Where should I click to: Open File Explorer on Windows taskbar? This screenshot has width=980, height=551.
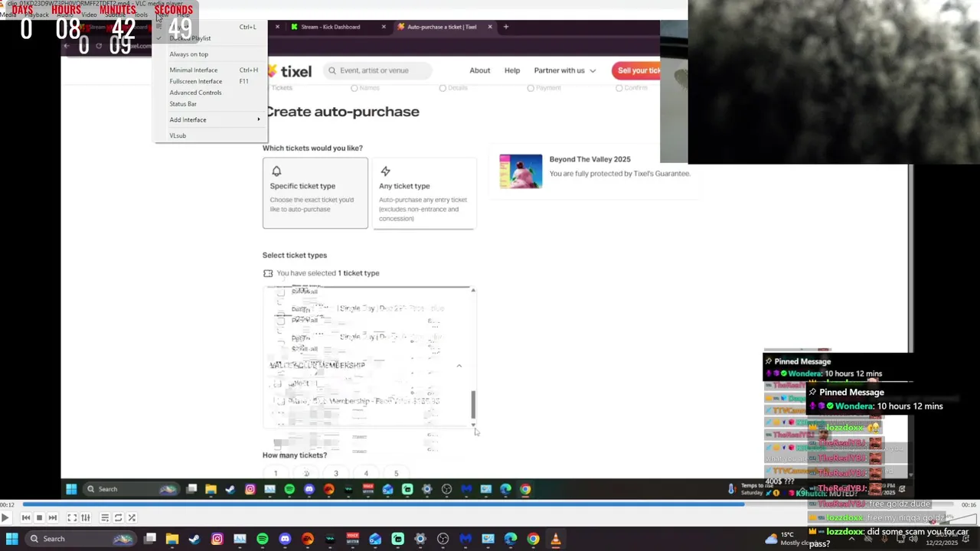click(x=172, y=539)
